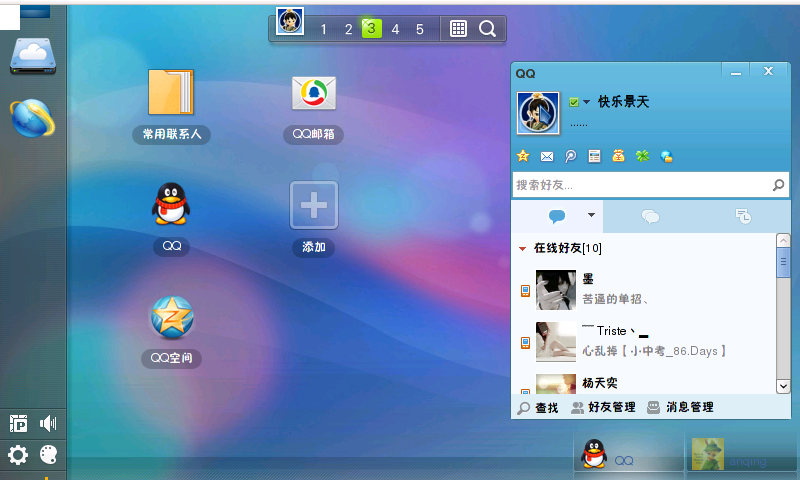Switch to the group chats double-bubble tab
Screen dimensions: 800x480
point(650,217)
